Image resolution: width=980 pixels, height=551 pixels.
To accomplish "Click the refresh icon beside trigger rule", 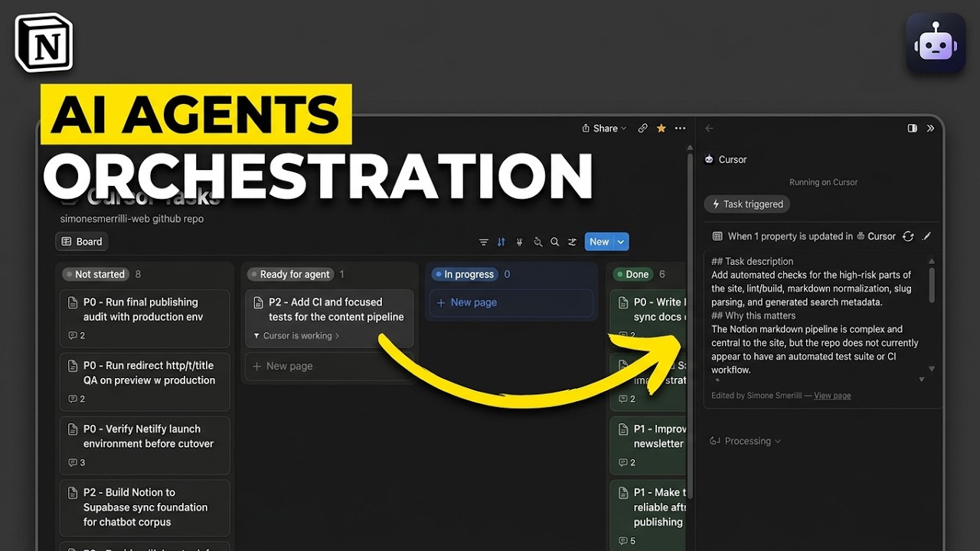I will click(x=908, y=236).
